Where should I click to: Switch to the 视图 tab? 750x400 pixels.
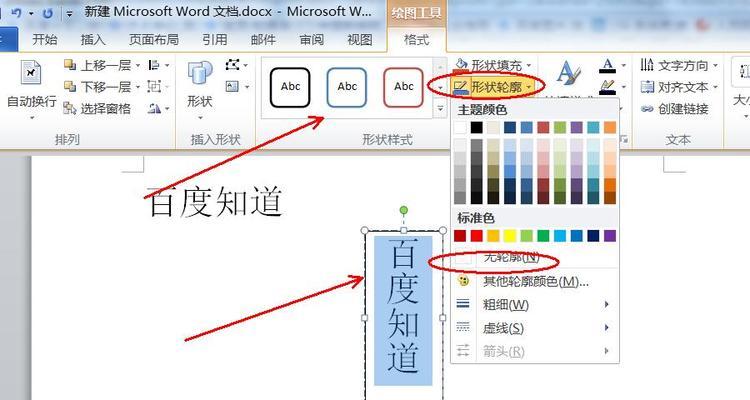point(360,40)
